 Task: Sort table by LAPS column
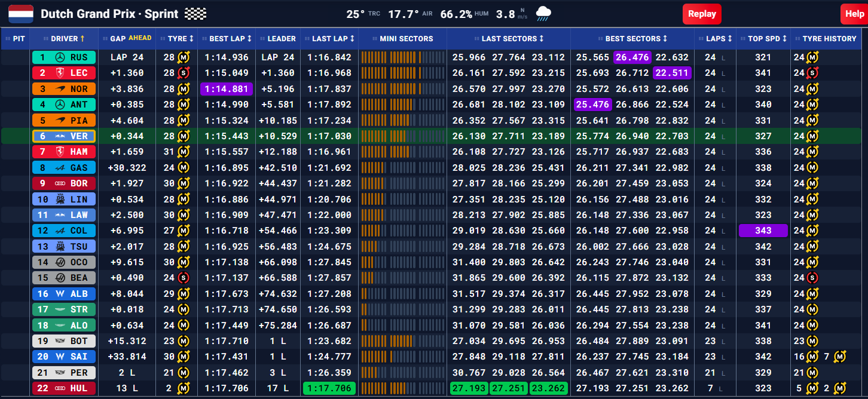coord(716,38)
